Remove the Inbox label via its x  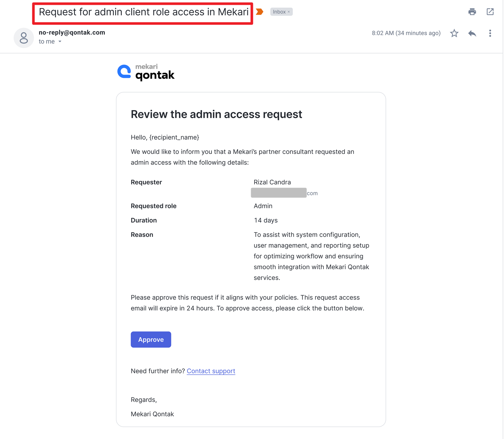point(289,12)
